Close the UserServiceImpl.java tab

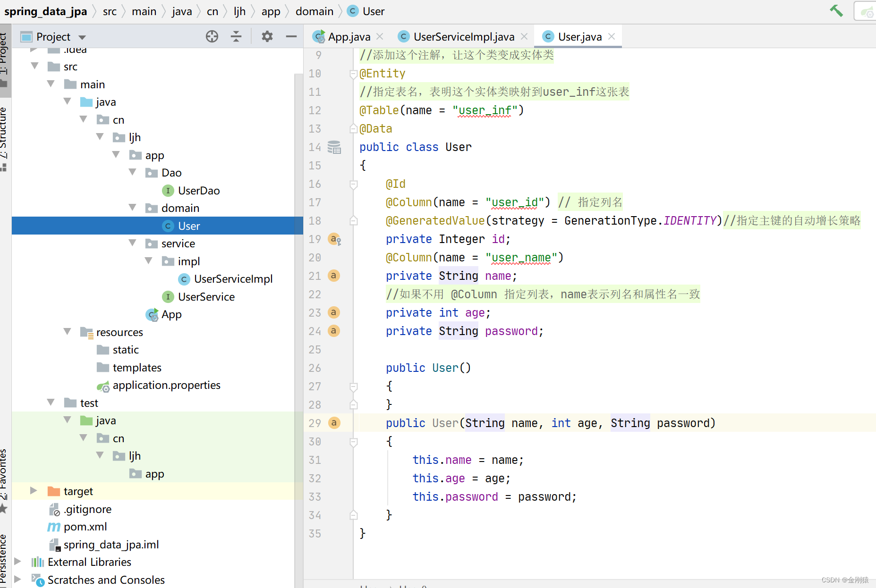coord(524,36)
